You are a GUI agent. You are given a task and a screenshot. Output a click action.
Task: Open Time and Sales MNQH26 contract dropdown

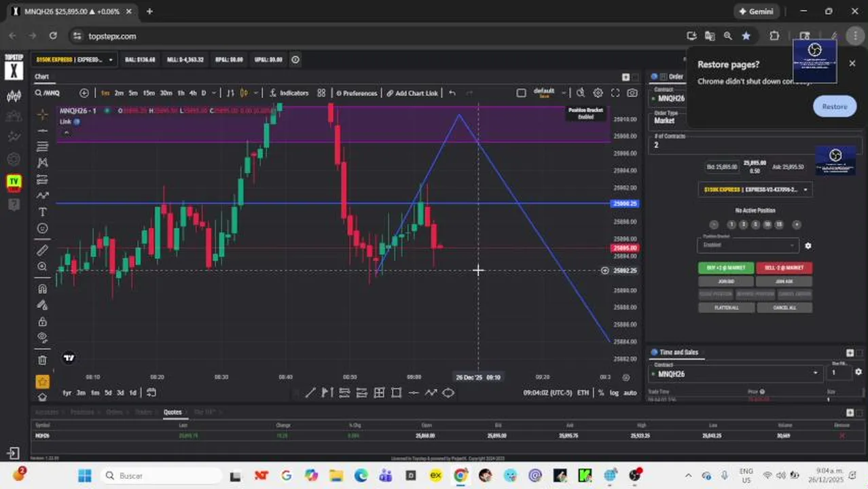[735, 373]
